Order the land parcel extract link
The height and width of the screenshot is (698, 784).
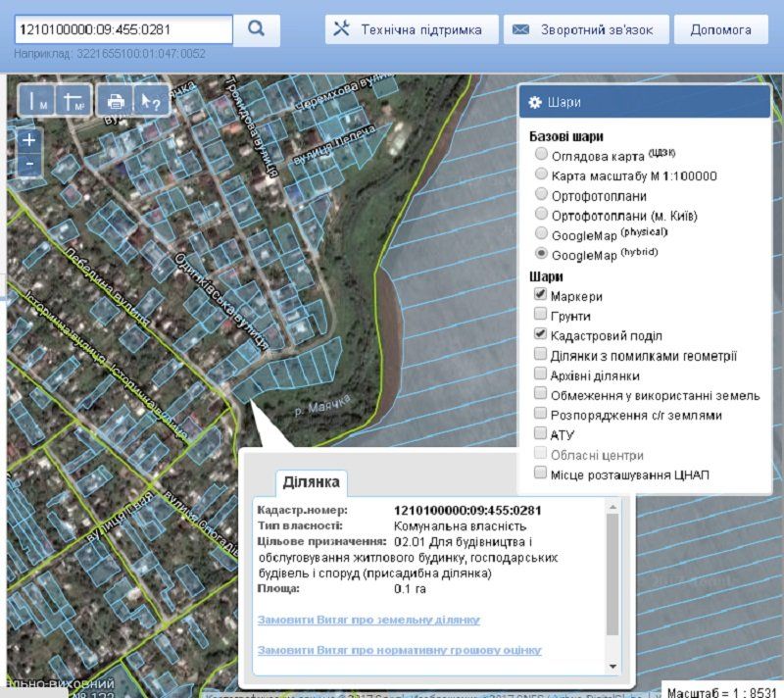click(368, 621)
